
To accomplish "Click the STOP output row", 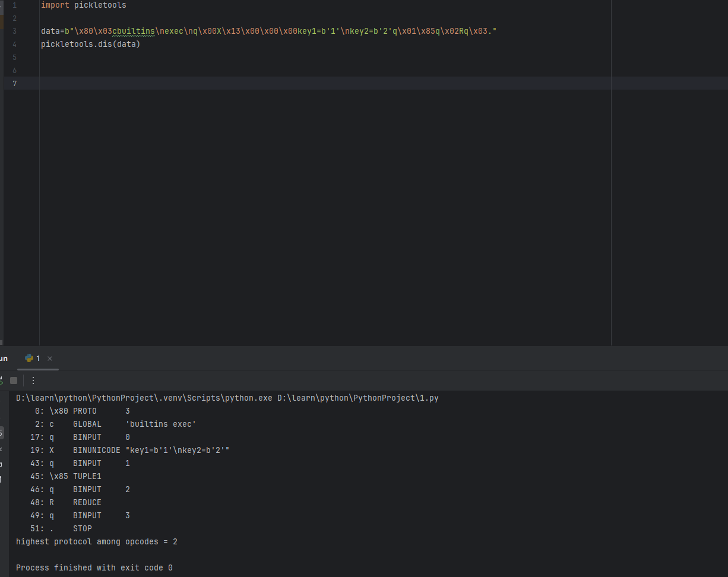I will tap(61, 528).
